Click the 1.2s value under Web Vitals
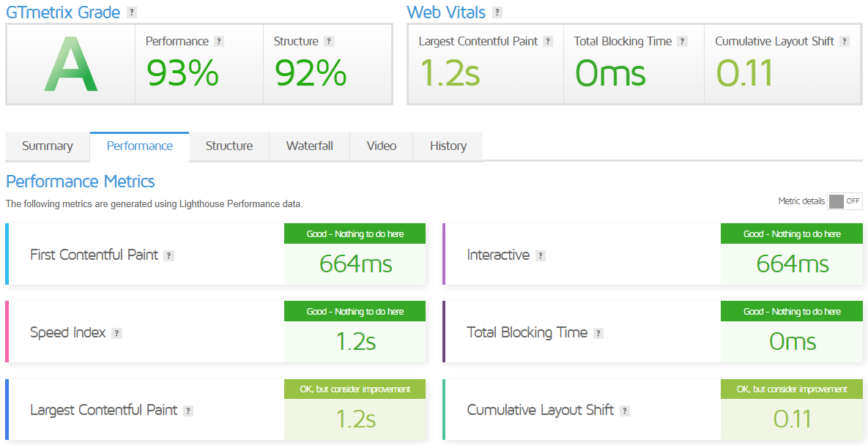Image resolution: width=868 pixels, height=445 pixels. 449,73
